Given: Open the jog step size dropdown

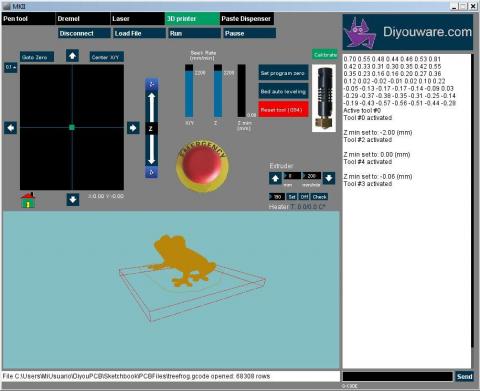Looking at the screenshot, I should tap(10, 67).
